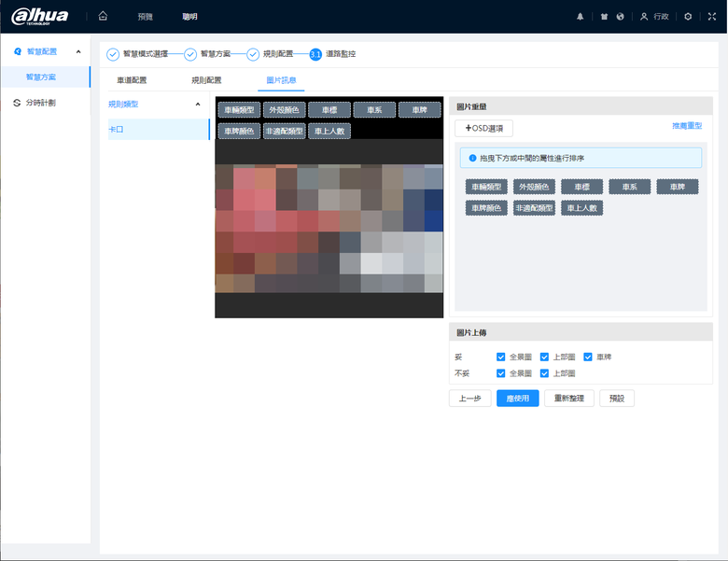Click the 規則配置 step check icon

tap(253, 54)
